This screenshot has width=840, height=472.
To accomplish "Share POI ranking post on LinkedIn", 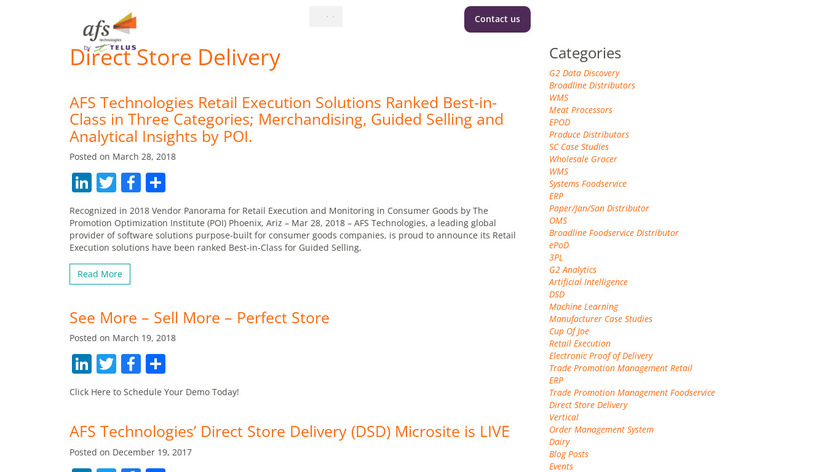I will pos(81,183).
